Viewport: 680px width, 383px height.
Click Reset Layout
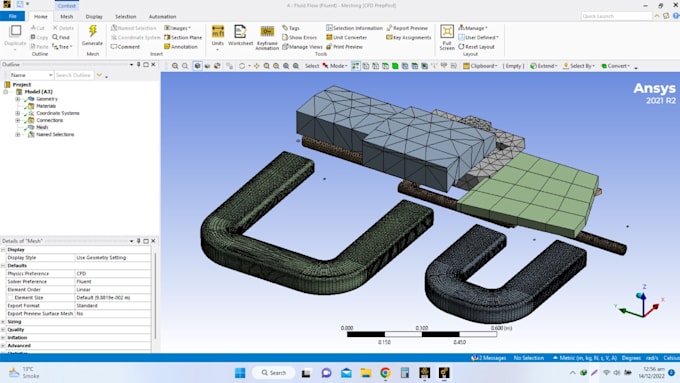coord(476,46)
